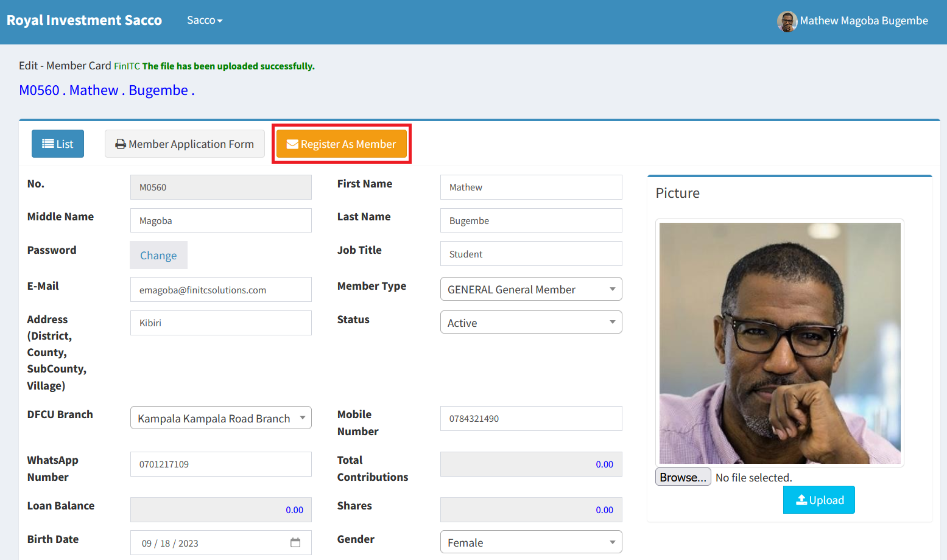
Task: Click Register As Member button
Action: pyautogui.click(x=342, y=144)
